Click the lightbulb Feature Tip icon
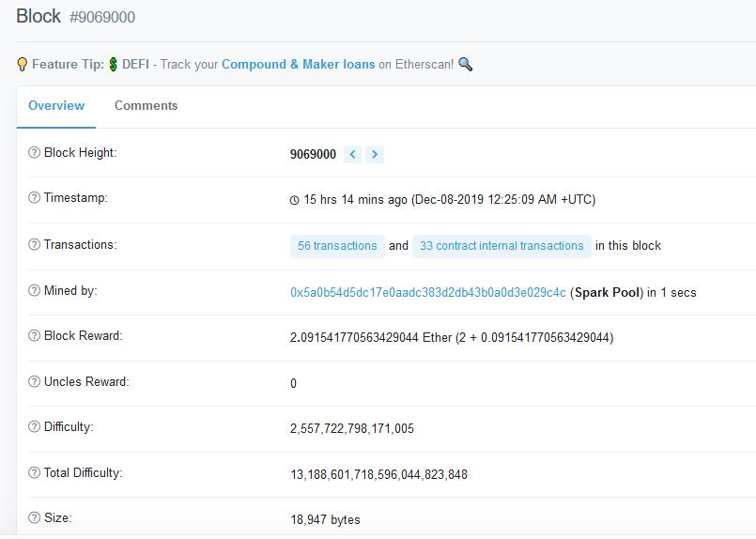 coord(23,65)
